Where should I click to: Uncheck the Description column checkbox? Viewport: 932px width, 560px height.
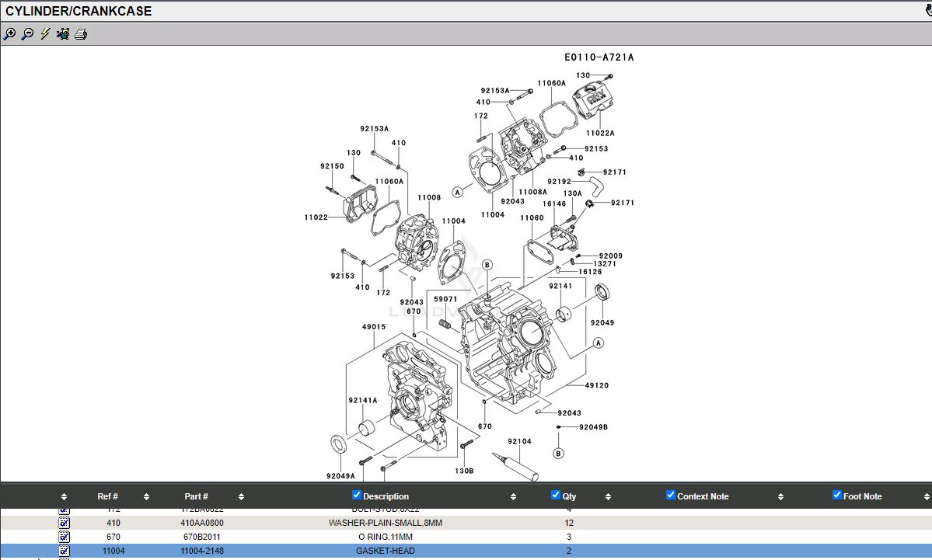click(357, 496)
